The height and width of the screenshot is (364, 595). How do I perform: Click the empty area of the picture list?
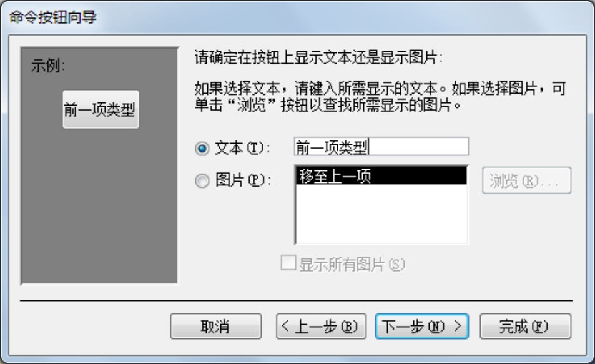point(381,214)
